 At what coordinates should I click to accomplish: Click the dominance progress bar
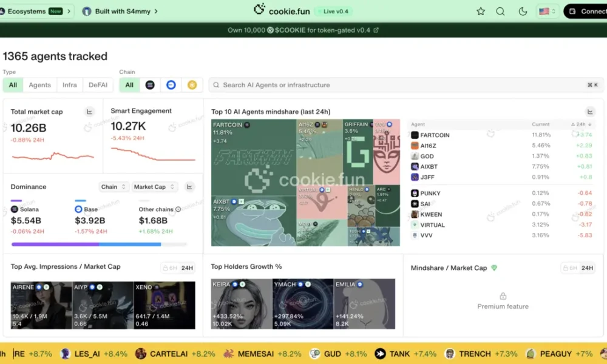(99, 244)
